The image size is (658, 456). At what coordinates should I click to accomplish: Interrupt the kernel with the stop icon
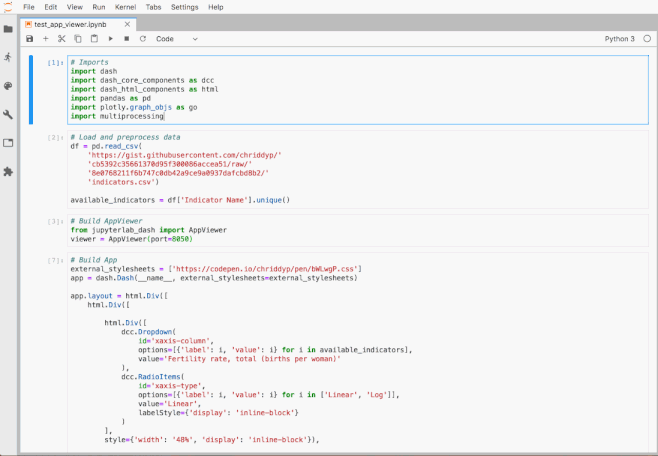tap(126, 39)
